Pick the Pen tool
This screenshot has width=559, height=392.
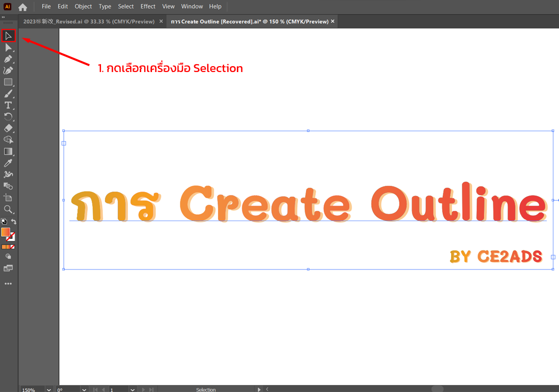[x=8, y=59]
